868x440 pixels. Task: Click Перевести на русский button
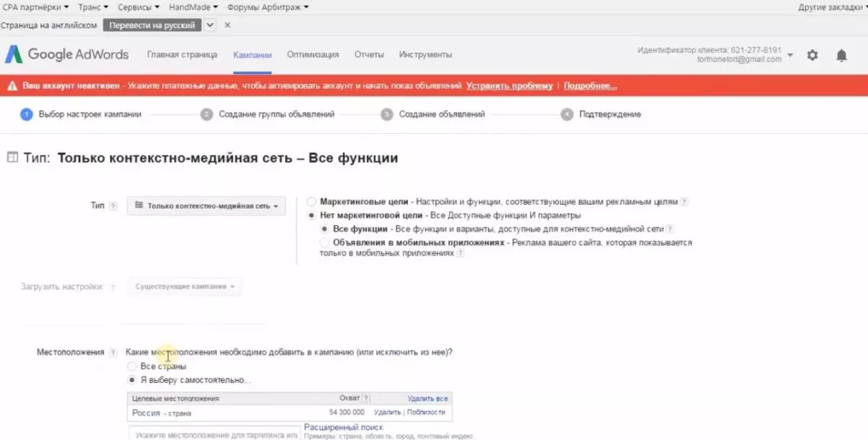click(152, 25)
